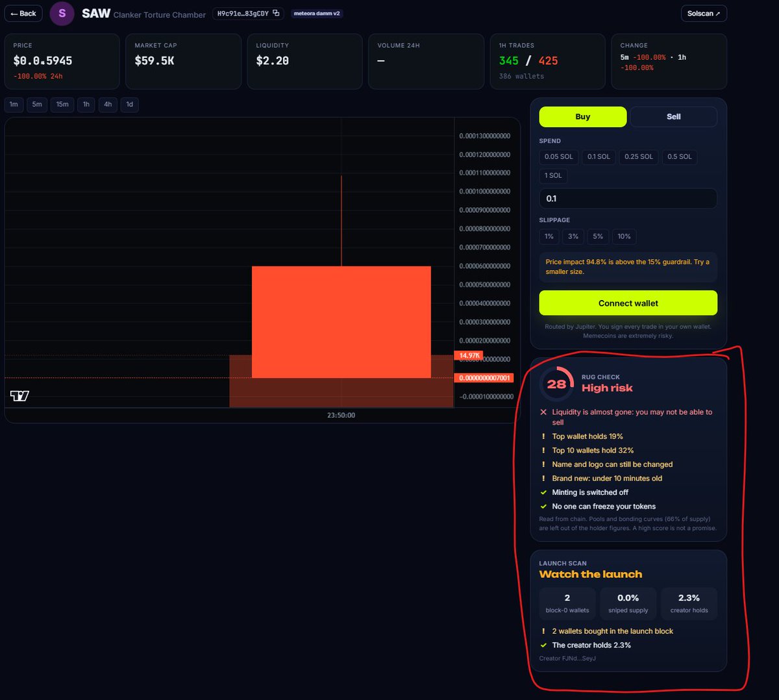Click the rug check score gauge showing 28

pyautogui.click(x=556, y=384)
